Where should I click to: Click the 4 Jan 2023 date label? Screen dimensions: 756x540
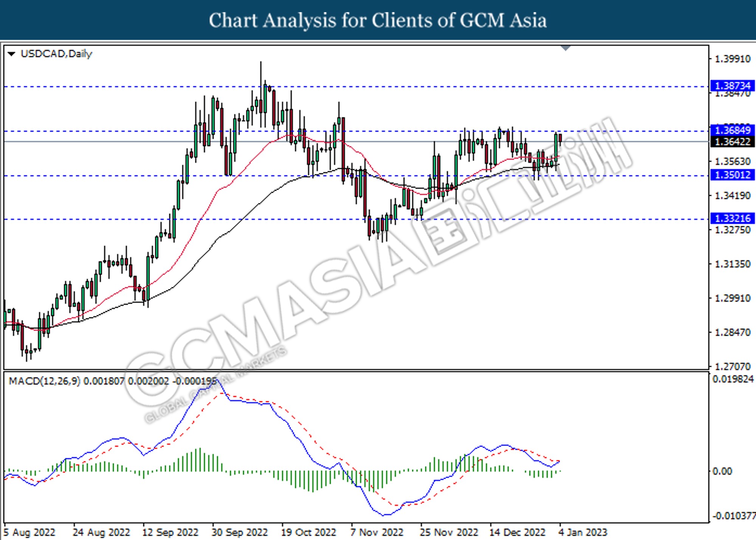tap(583, 532)
